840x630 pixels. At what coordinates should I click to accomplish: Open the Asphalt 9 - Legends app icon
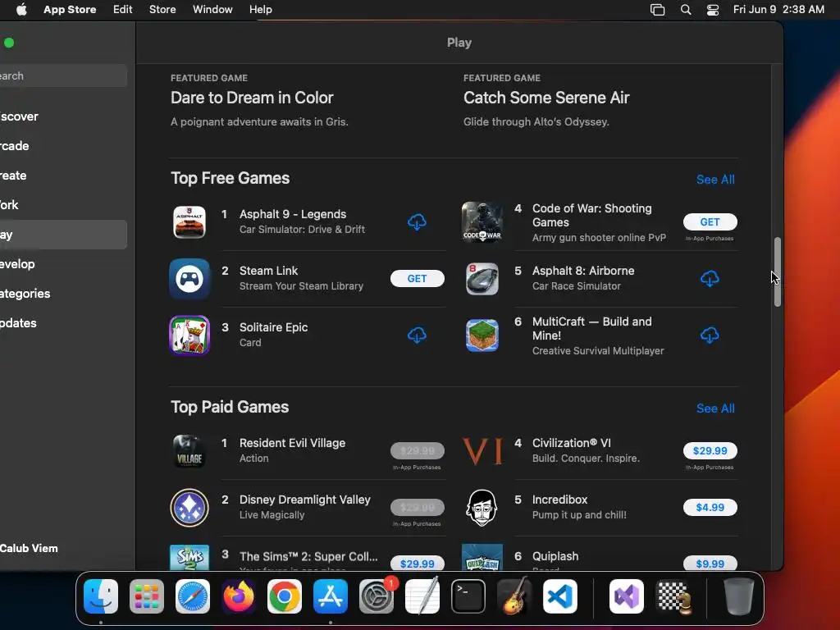189,221
